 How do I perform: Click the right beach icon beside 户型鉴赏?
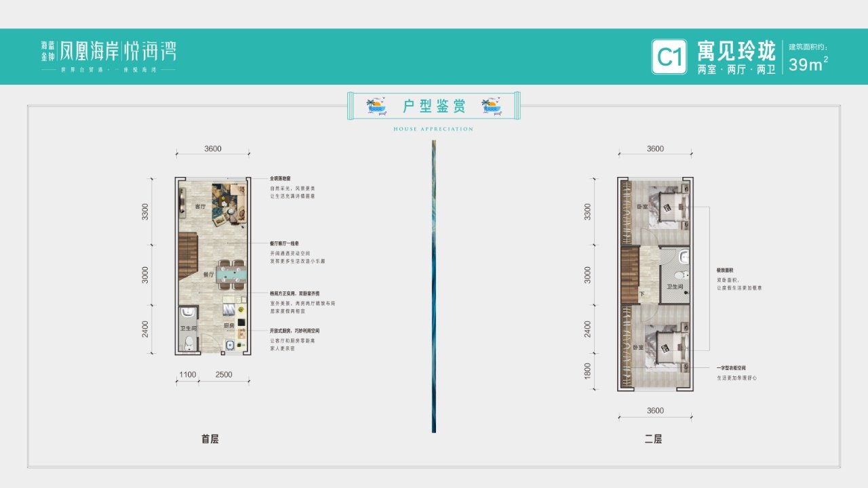pos(491,106)
